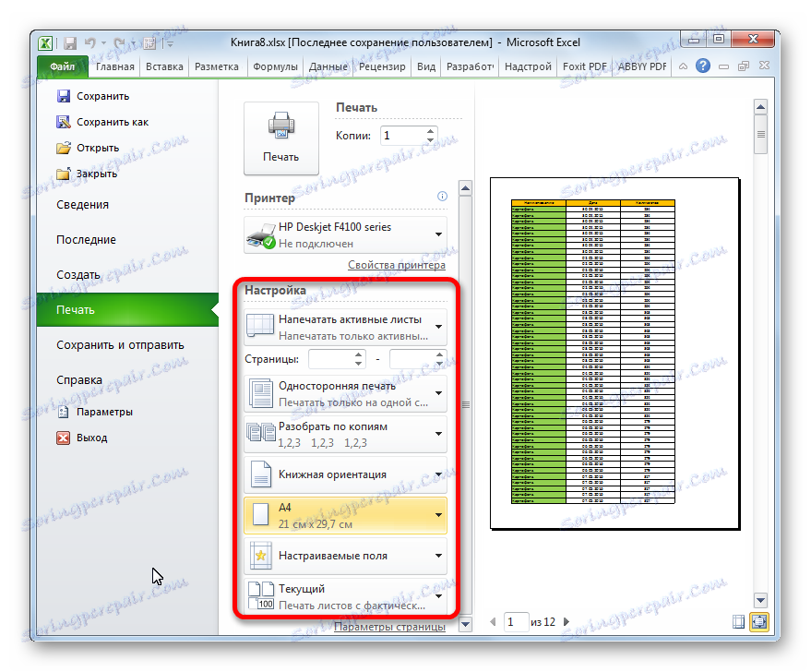Open the A4 paper size dropdown
The width and height of the screenshot is (811, 672).
(345, 515)
